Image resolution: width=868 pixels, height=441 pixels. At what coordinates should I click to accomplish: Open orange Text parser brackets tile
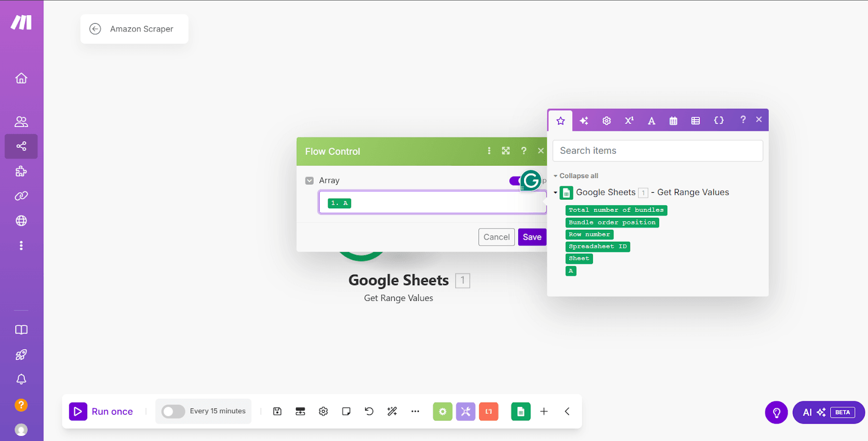[489, 411]
